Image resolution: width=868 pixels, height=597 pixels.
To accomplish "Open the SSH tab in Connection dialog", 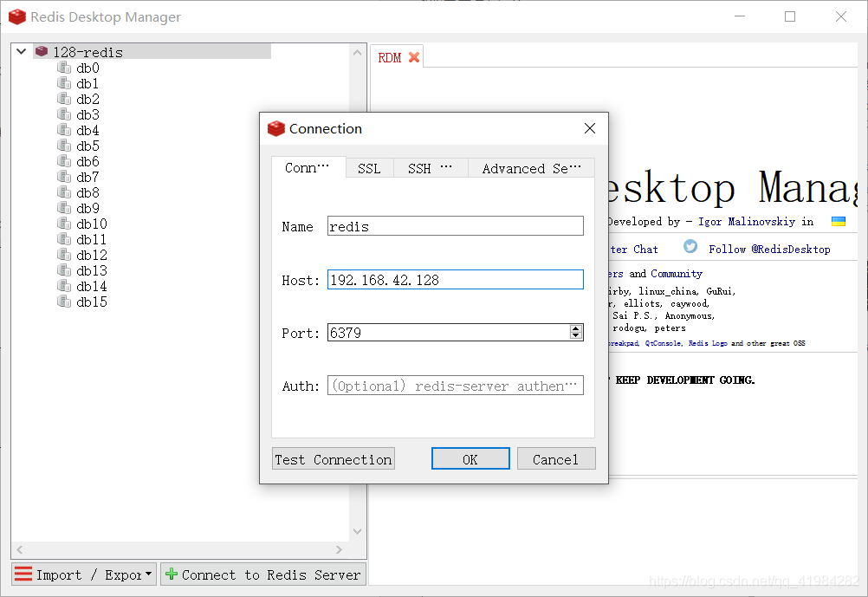I will [x=431, y=168].
